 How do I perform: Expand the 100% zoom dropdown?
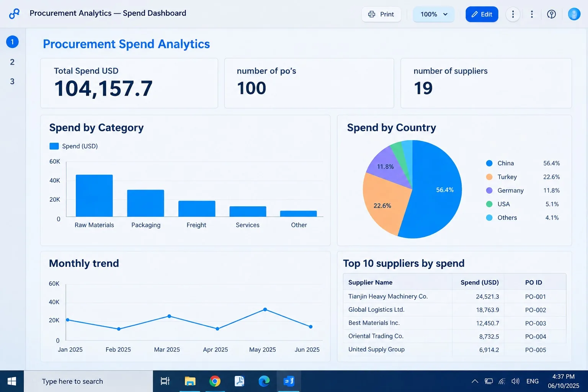click(433, 14)
